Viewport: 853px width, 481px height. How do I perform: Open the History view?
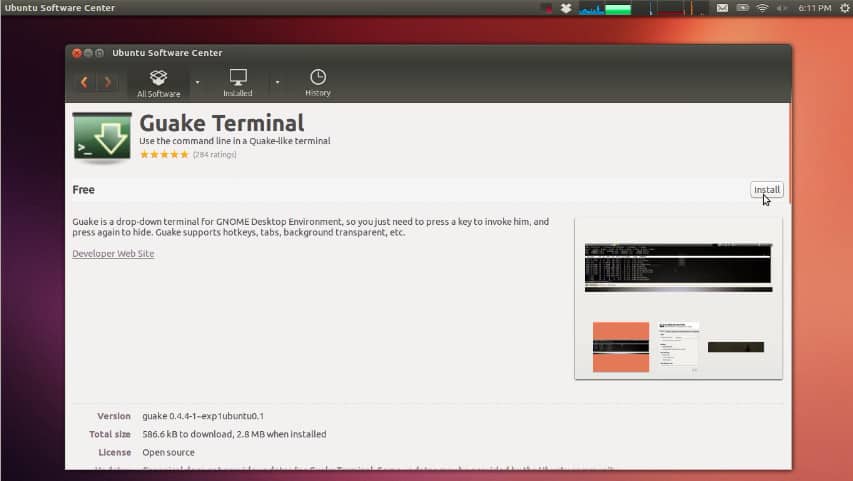point(318,83)
